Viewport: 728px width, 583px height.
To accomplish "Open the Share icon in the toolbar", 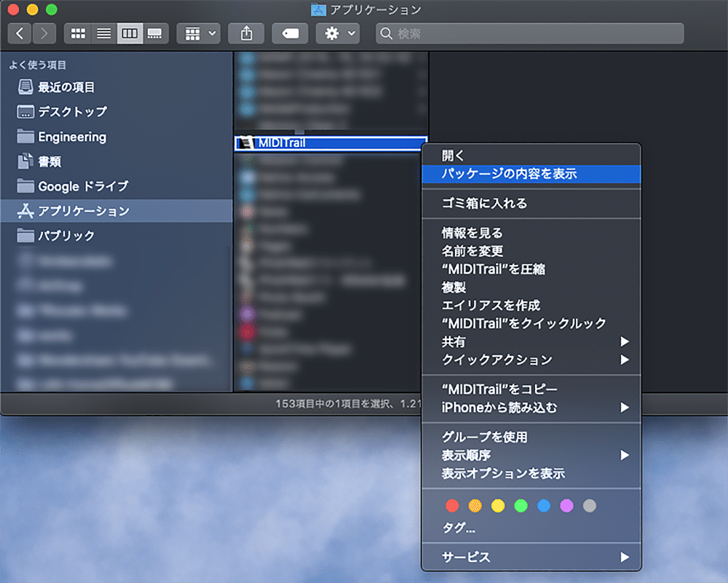I will pyautogui.click(x=246, y=33).
